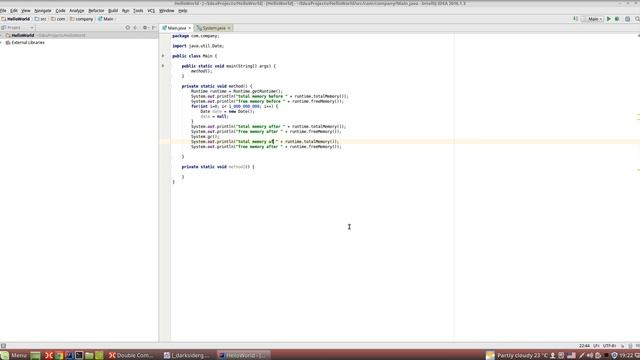Click the scroll-from-source target icon in Project panel
This screenshot has width=640, height=360.
pyautogui.click(x=128, y=28)
